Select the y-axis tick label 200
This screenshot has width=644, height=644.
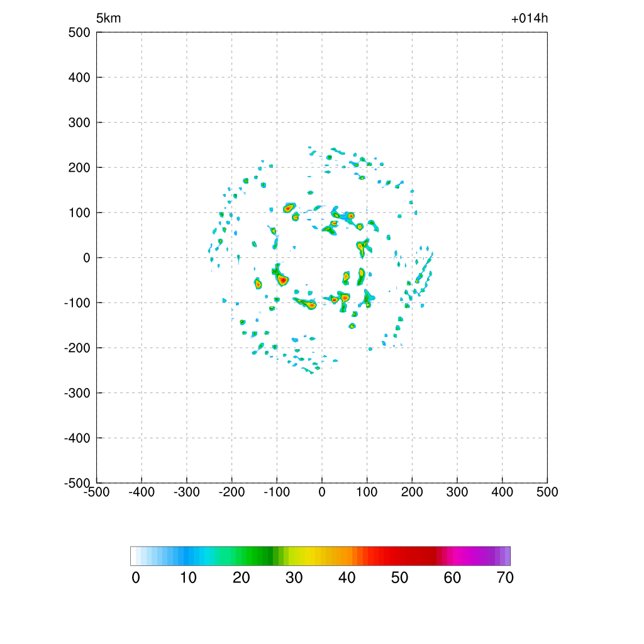(79, 167)
